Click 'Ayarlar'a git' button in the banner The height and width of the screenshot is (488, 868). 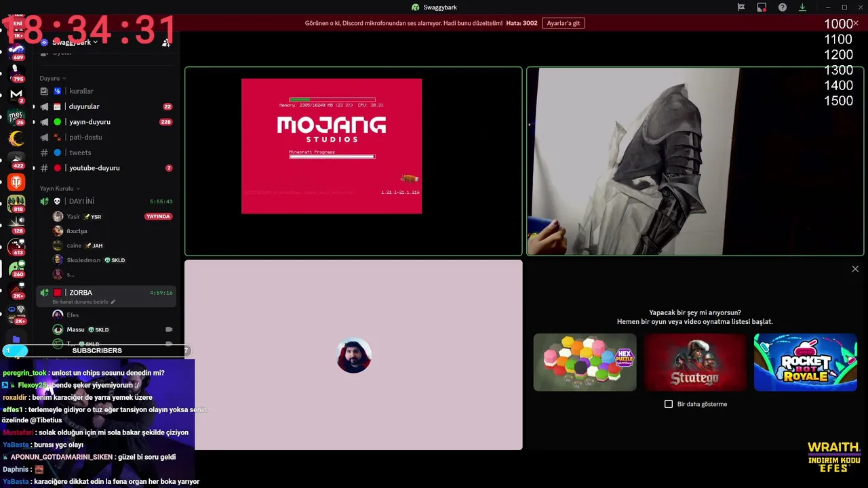click(x=564, y=23)
